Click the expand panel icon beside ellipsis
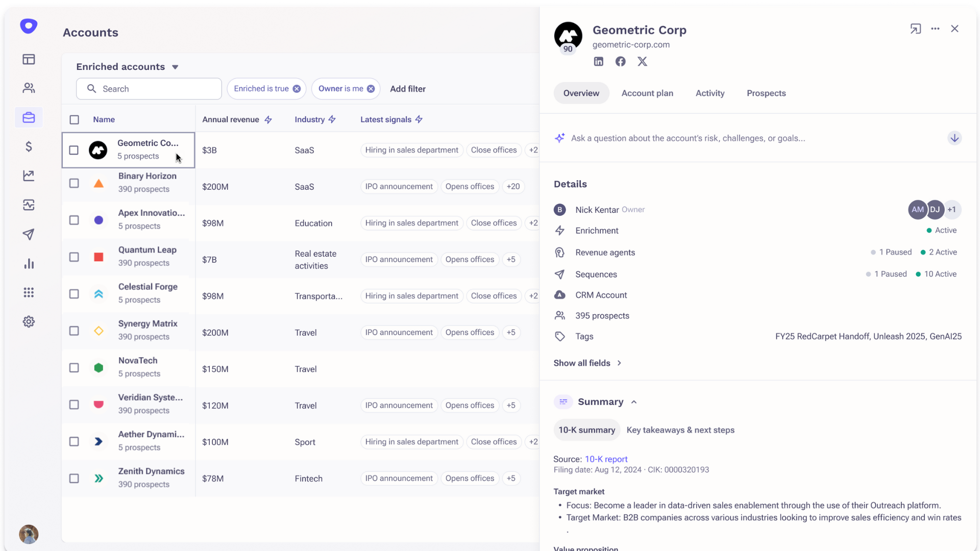Screen dimensions: 980x551 pos(915,29)
